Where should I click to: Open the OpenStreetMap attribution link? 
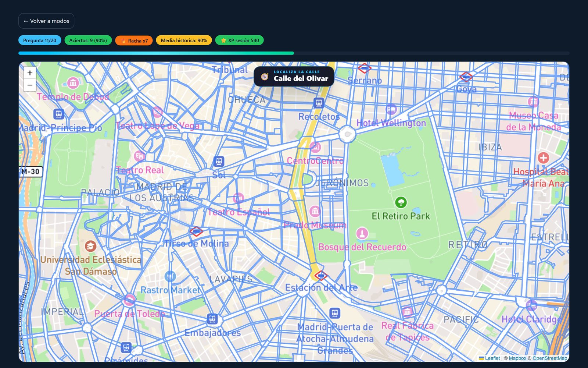point(549,358)
